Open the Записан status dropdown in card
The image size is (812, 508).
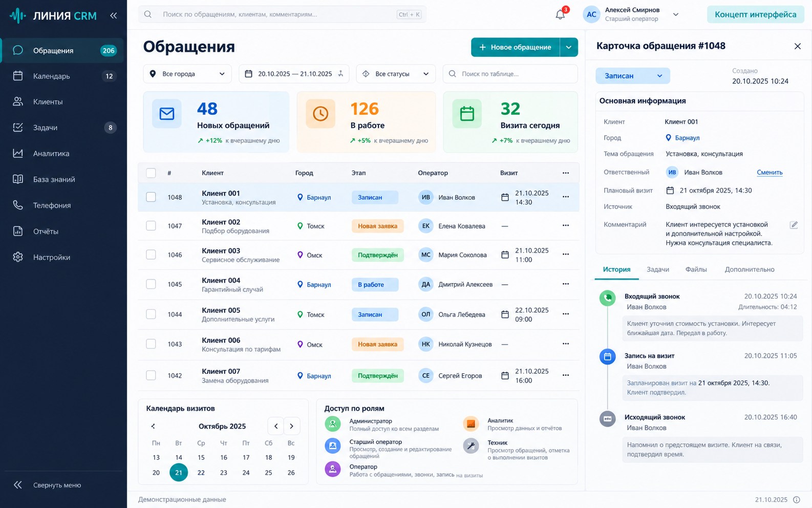pos(633,76)
